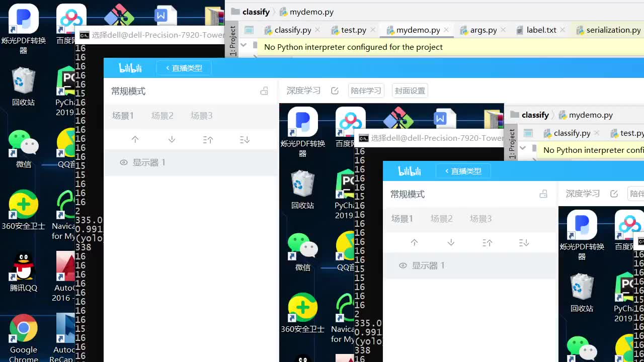Click edit icon next to outer 深度学习 title

[x=335, y=91]
